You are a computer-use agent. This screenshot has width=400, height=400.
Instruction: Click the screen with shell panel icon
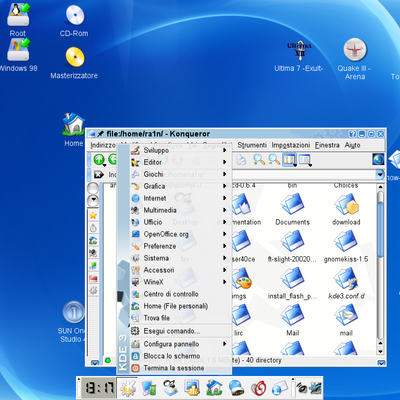(x=192, y=388)
